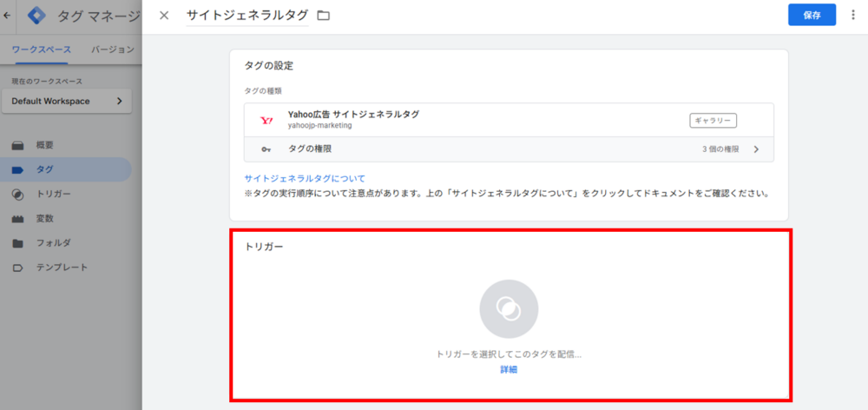
Task: Open the Default Workspace selector
Action: point(67,101)
